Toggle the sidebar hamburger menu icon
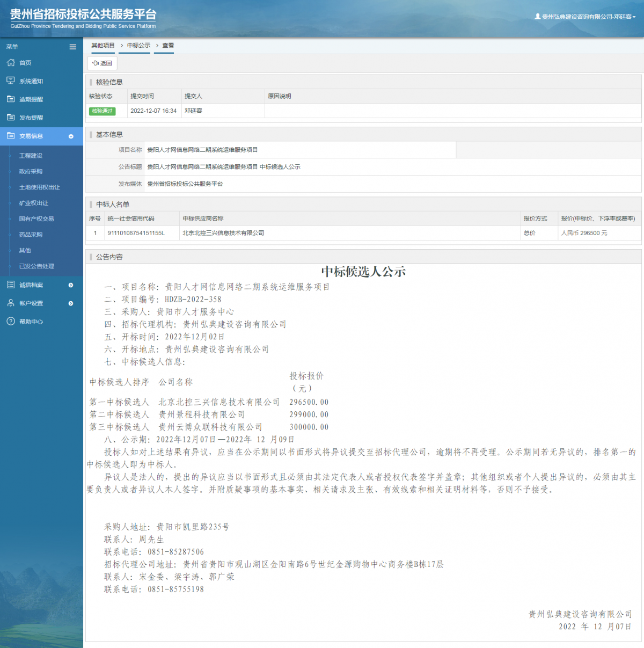 pyautogui.click(x=73, y=47)
